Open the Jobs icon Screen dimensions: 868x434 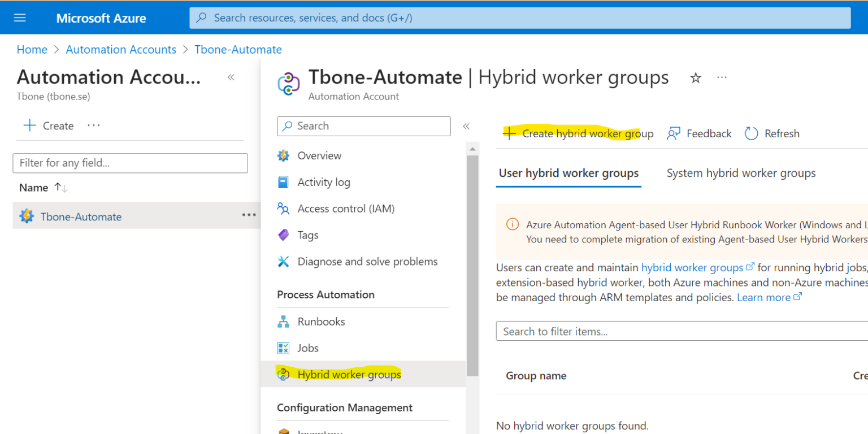pyautogui.click(x=284, y=348)
